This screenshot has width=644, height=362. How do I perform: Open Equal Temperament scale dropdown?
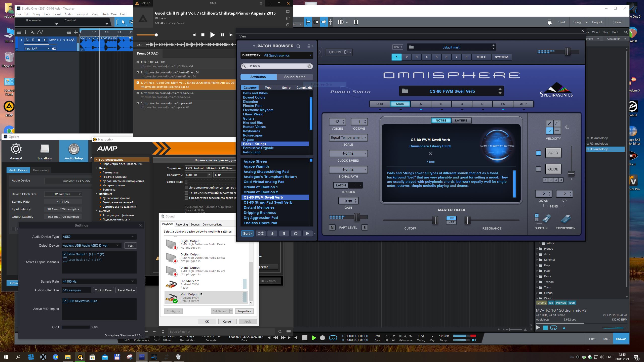coord(348,138)
